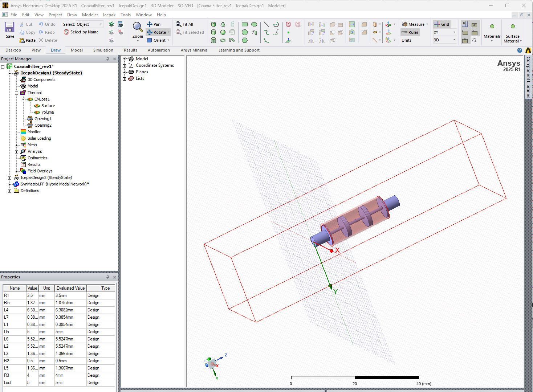This screenshot has width=533, height=392.
Task: Draw a box primitive
Action: (213, 24)
